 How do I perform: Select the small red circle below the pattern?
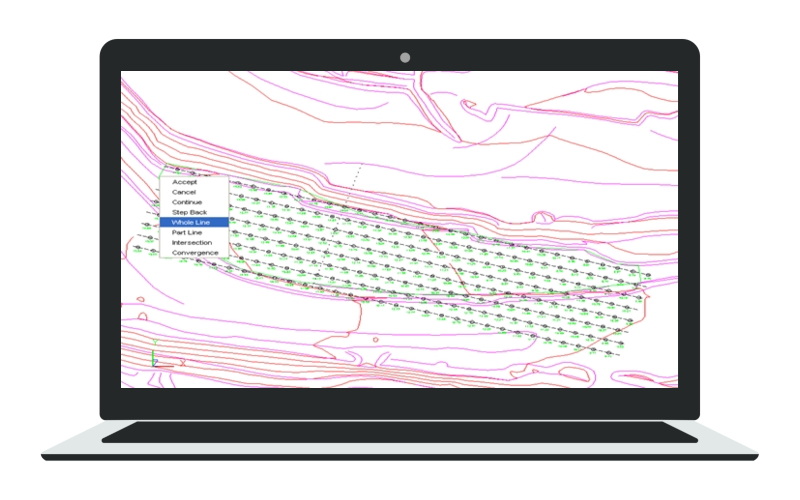tap(376, 340)
